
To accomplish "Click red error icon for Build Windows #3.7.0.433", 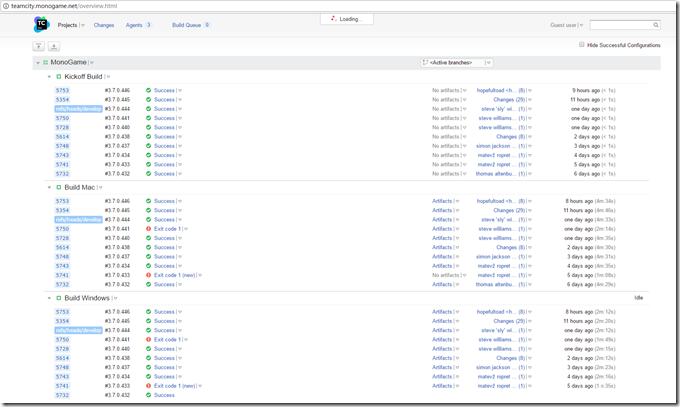I will click(x=149, y=385).
